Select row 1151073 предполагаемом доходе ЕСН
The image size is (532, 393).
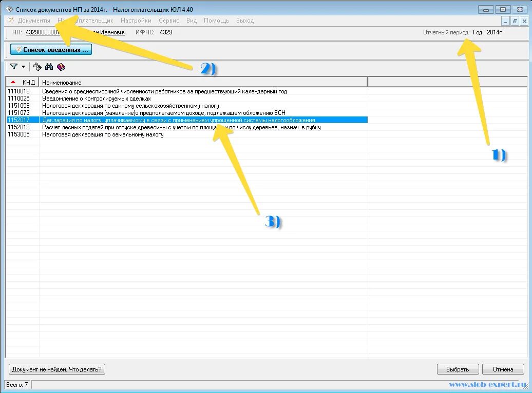(x=186, y=112)
